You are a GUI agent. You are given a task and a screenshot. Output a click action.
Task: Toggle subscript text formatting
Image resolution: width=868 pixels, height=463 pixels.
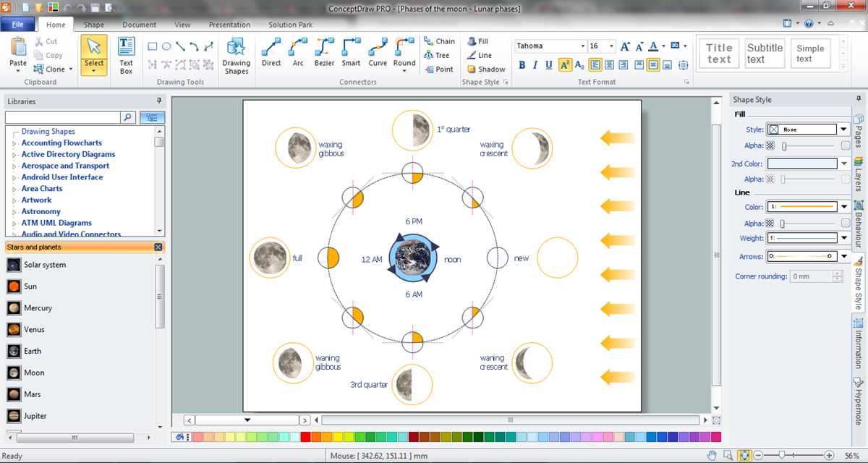pos(579,65)
